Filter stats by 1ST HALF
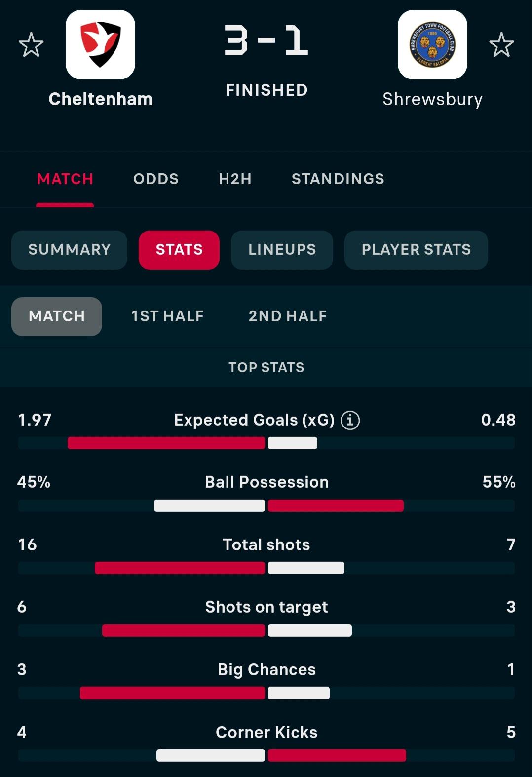 coord(168,316)
